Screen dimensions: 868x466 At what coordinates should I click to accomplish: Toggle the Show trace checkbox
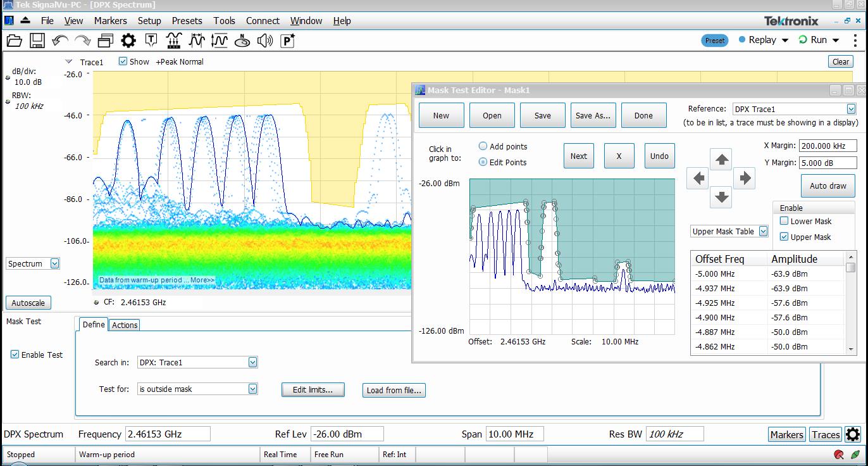(123, 61)
